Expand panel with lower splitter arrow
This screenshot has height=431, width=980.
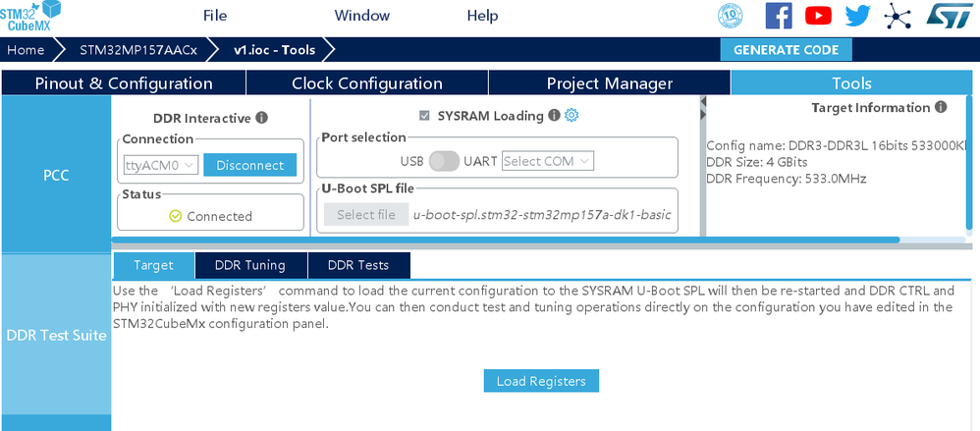pyautogui.click(x=702, y=115)
